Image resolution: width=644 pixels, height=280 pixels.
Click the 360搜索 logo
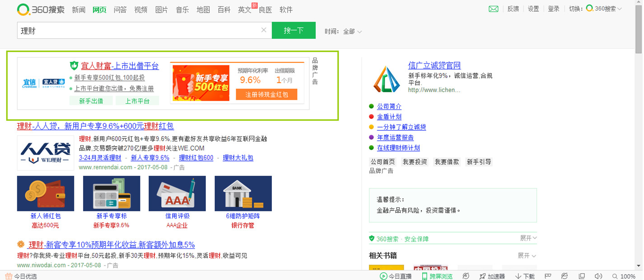click(41, 9)
